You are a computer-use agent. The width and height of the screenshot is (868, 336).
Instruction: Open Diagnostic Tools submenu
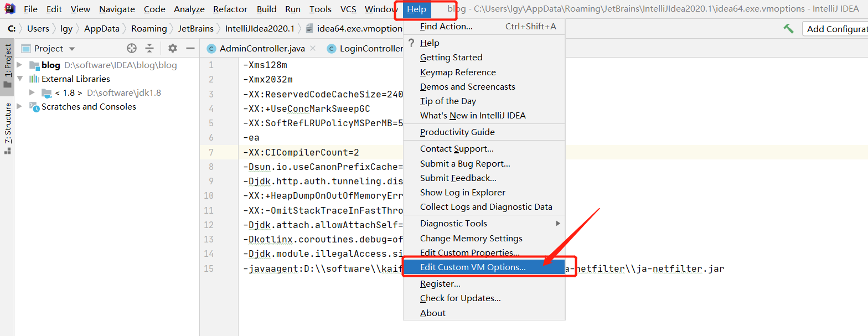484,224
